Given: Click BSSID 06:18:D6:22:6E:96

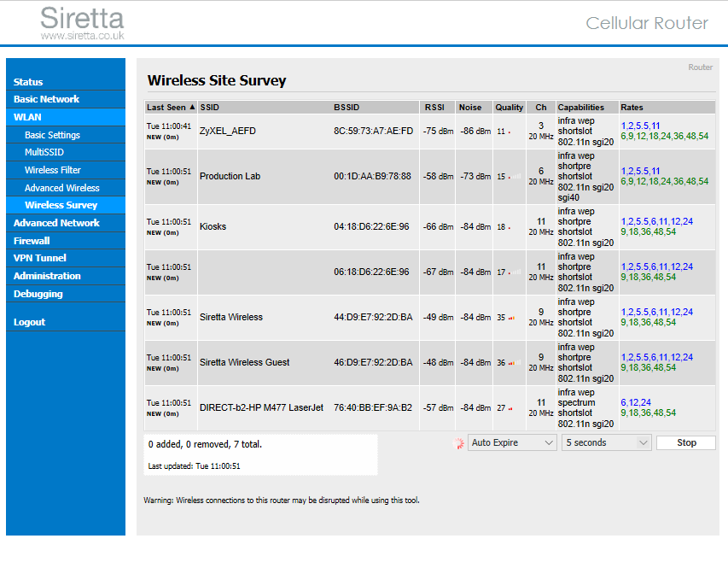Looking at the screenshot, I should (371, 272).
